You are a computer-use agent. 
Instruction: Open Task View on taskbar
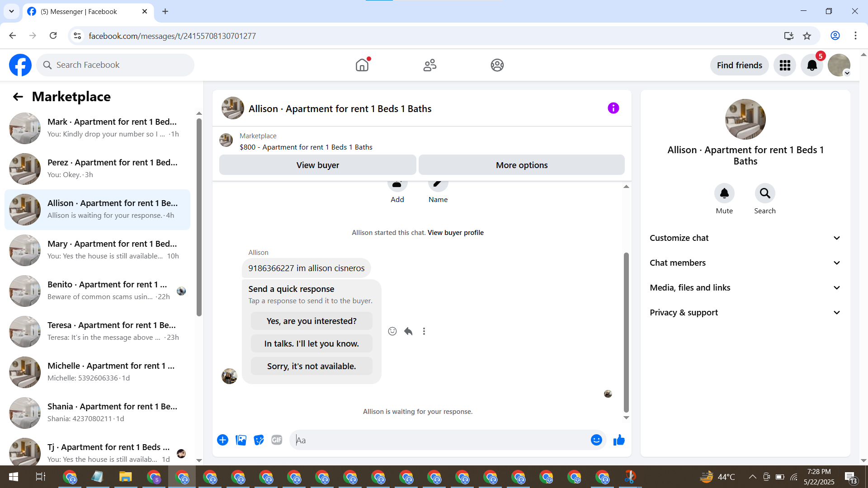(x=40, y=477)
